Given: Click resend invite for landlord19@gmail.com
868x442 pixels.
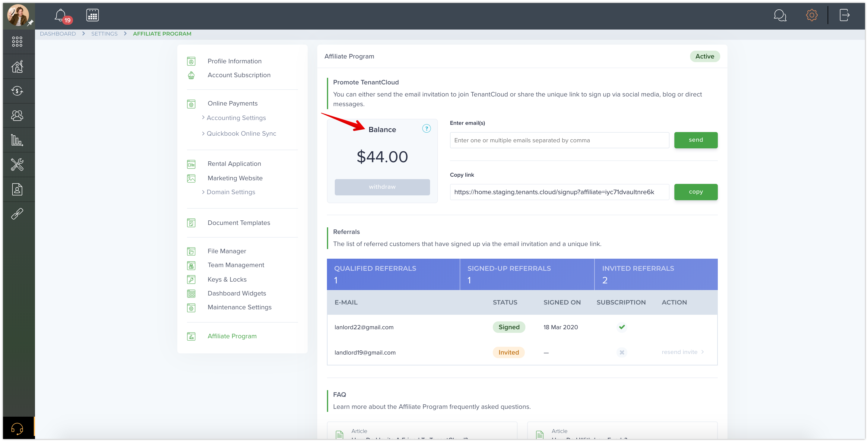Looking at the screenshot, I should point(683,352).
